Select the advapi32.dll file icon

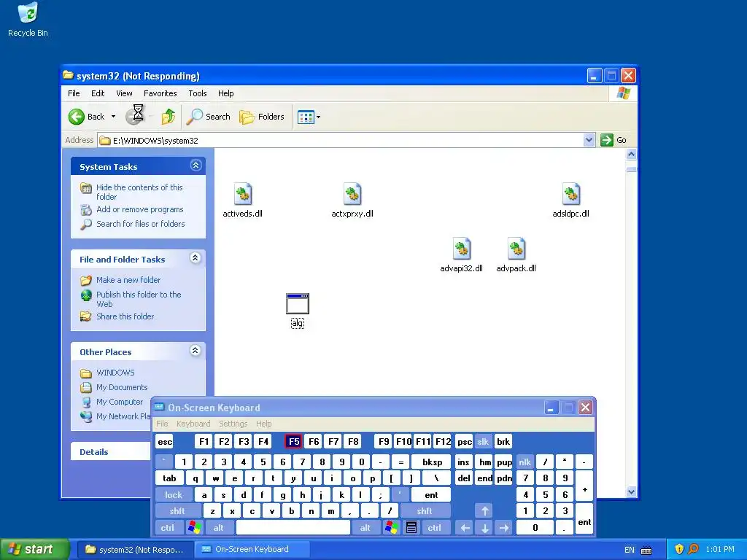(x=461, y=249)
